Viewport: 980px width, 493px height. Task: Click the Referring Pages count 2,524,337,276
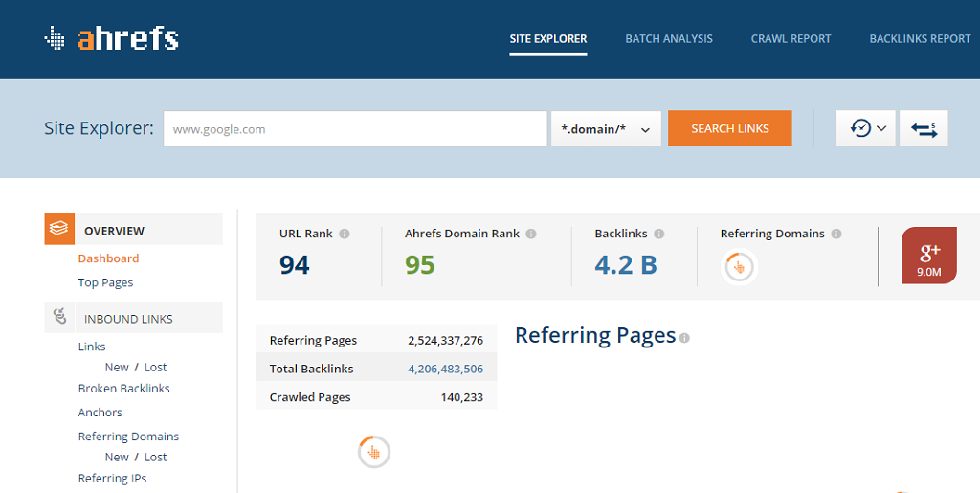pos(446,341)
